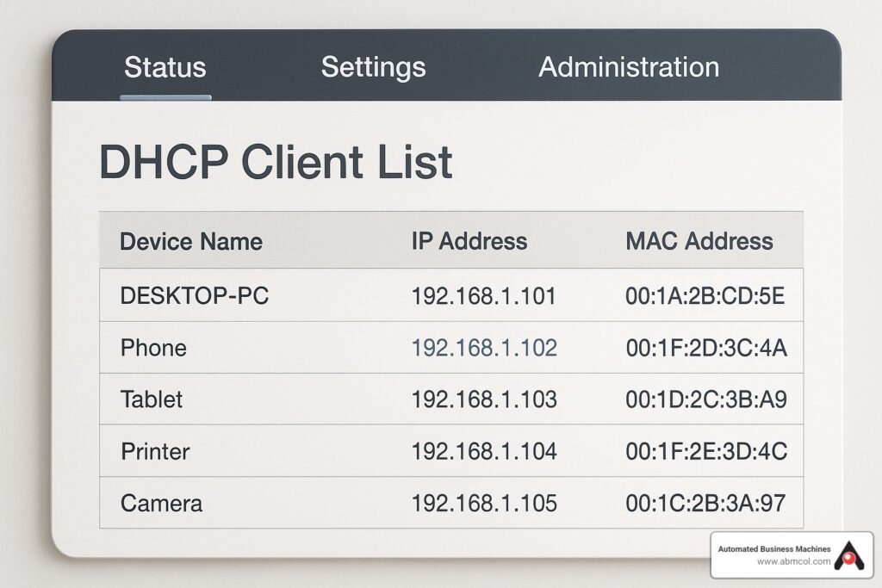Click the Device Name column header
Viewport: 882px width, 588px height.
[x=191, y=241]
